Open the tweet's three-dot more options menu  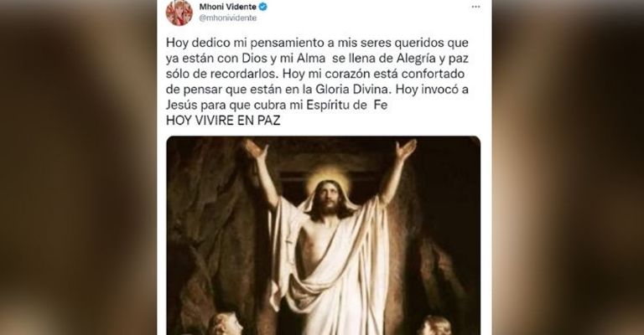475,7
